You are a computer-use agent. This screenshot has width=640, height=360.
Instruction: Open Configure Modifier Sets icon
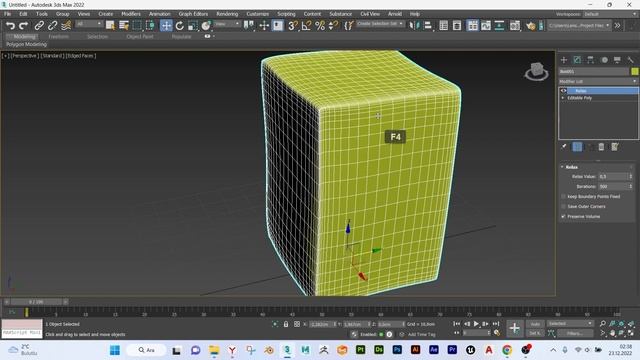click(x=615, y=147)
